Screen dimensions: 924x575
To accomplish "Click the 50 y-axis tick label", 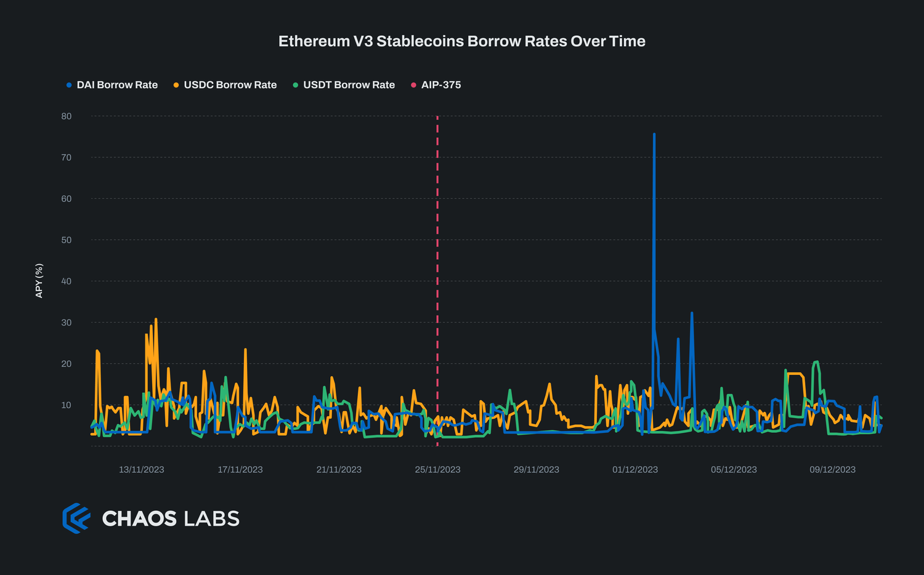I will pos(66,240).
